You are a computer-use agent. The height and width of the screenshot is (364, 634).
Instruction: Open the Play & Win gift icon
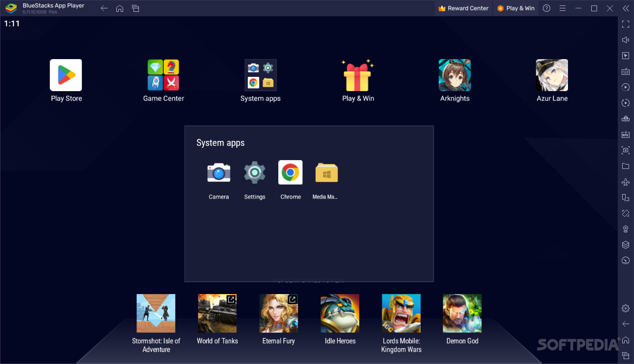pos(358,75)
